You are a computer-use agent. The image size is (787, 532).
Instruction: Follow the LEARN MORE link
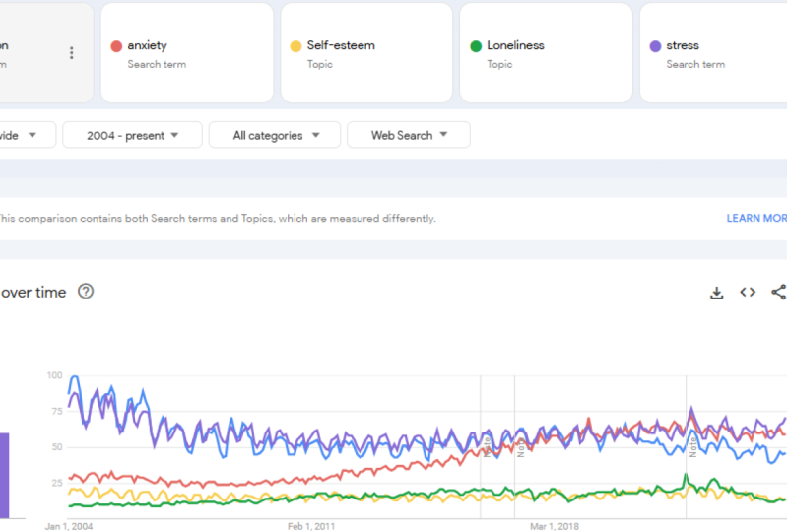756,219
